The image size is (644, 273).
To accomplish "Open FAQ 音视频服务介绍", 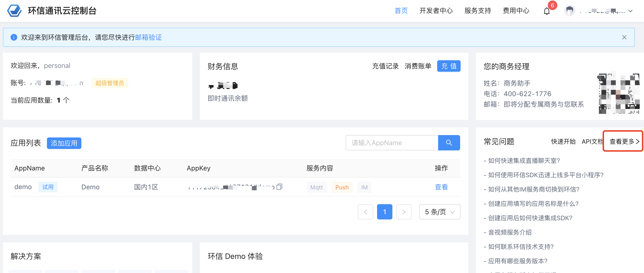I will pyautogui.click(x=510, y=233).
